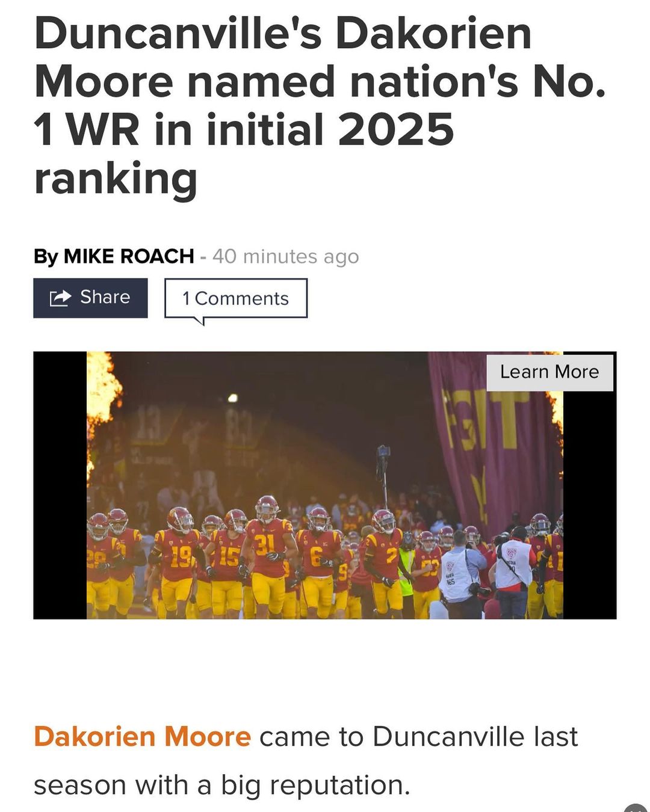This screenshot has width=650, height=812.
Task: Open the Share button
Action: click(x=90, y=298)
